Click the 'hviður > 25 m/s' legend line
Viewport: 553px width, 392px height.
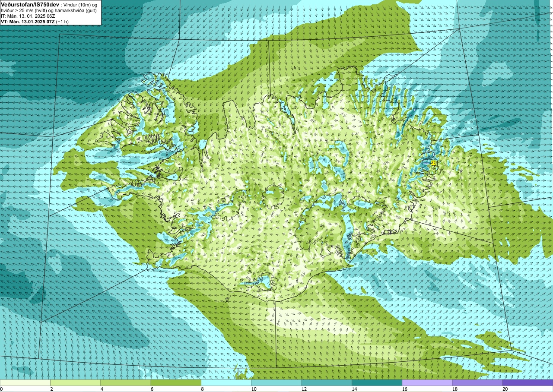49,10
